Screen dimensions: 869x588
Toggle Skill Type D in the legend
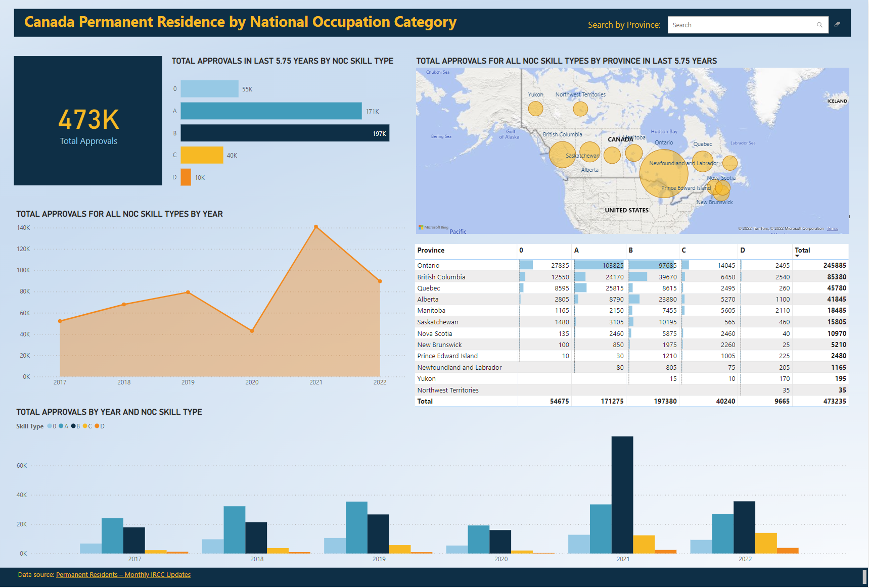click(x=99, y=426)
